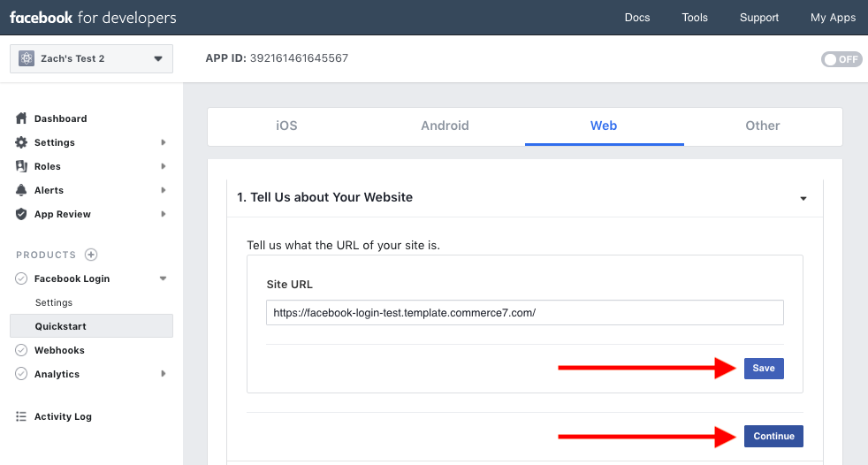
Task: Click the Analytics checkmark circle
Action: click(21, 374)
